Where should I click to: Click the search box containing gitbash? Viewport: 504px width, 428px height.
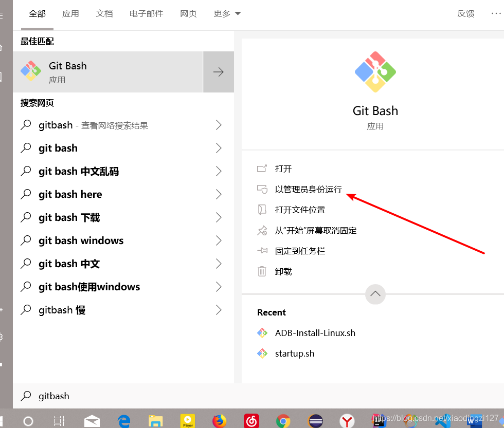[258, 396]
